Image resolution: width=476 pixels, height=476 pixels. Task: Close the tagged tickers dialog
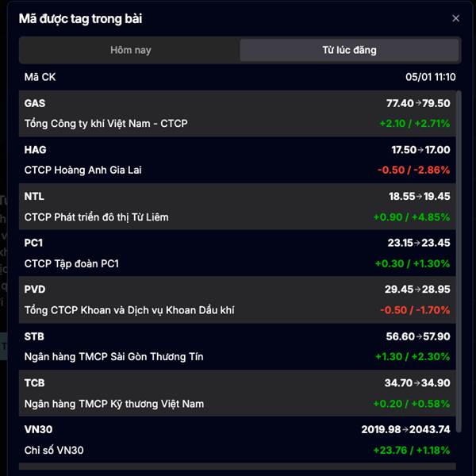(455, 18)
